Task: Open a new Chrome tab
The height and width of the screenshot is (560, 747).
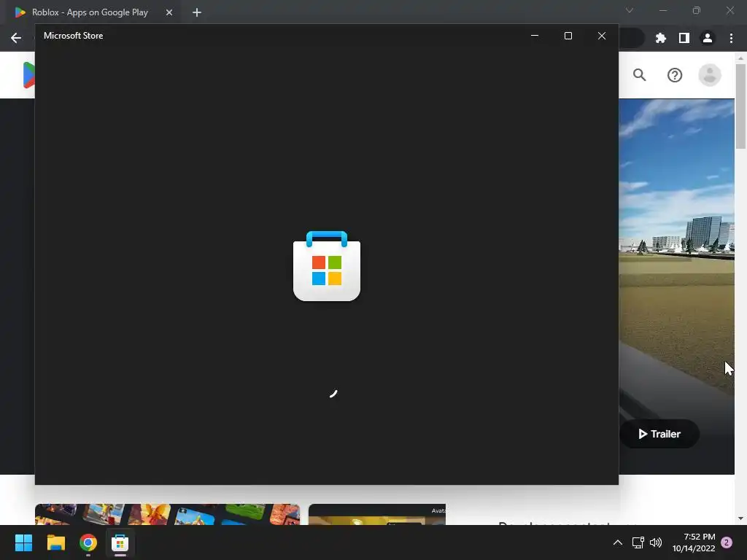Action: click(x=197, y=12)
